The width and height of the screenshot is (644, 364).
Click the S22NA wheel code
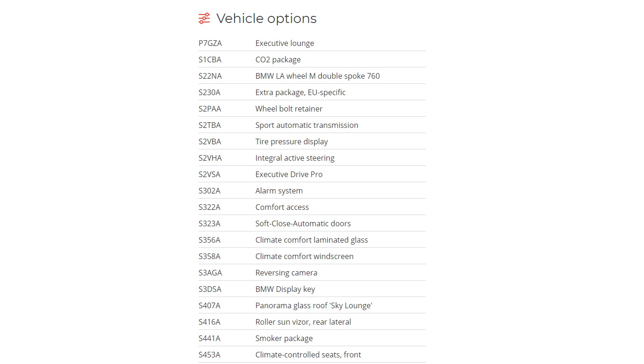pyautogui.click(x=210, y=76)
